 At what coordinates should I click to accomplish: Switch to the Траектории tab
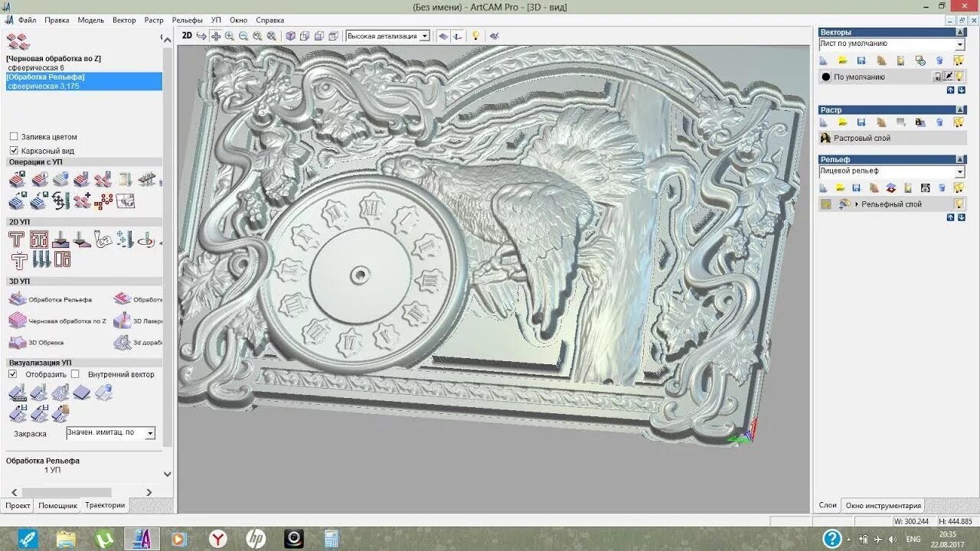click(105, 505)
